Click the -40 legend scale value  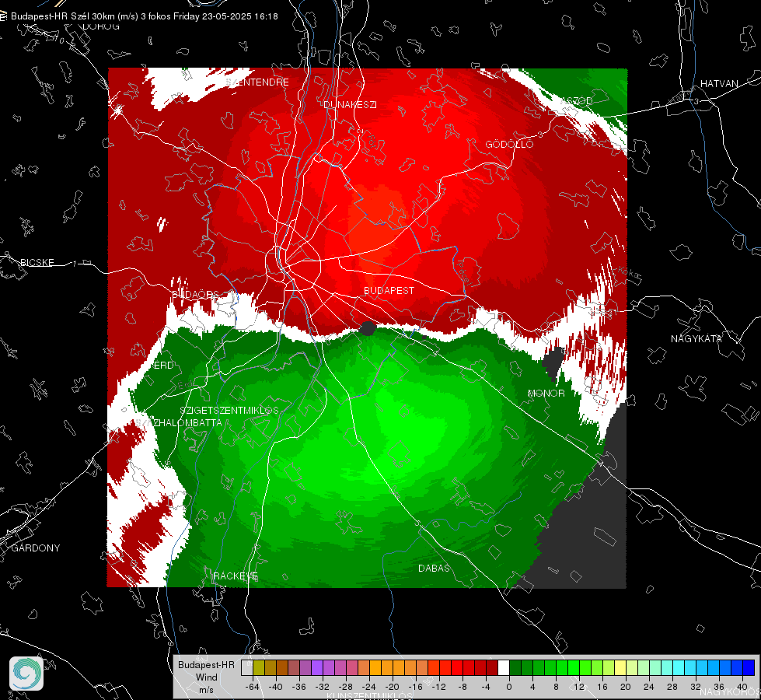coord(276,687)
